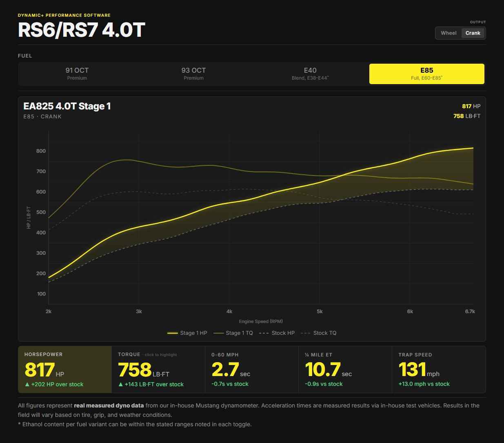The image size is (504, 443).
Task: Click the ethanol content footnote text
Action: (x=135, y=424)
